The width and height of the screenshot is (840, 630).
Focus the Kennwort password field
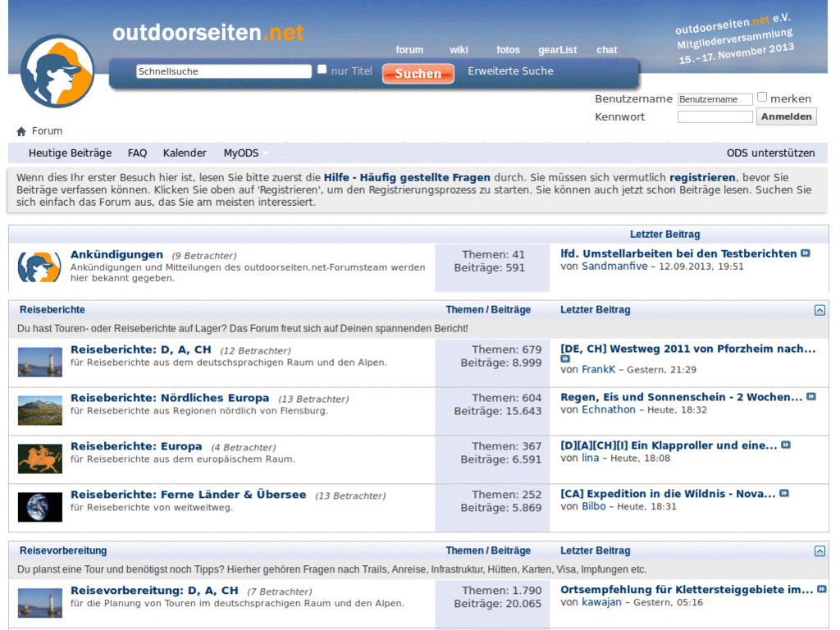coord(714,116)
